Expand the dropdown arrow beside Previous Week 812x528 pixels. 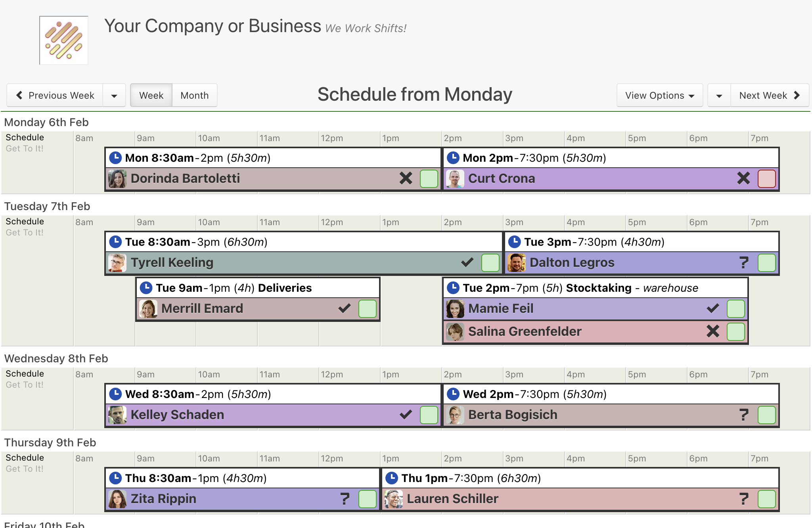pyautogui.click(x=114, y=96)
